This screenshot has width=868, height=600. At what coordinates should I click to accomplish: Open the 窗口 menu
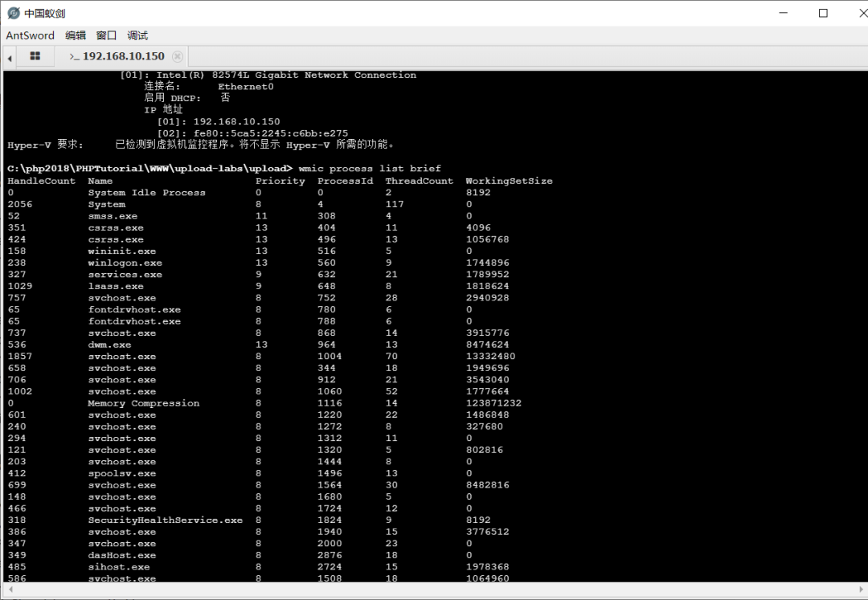click(x=106, y=35)
